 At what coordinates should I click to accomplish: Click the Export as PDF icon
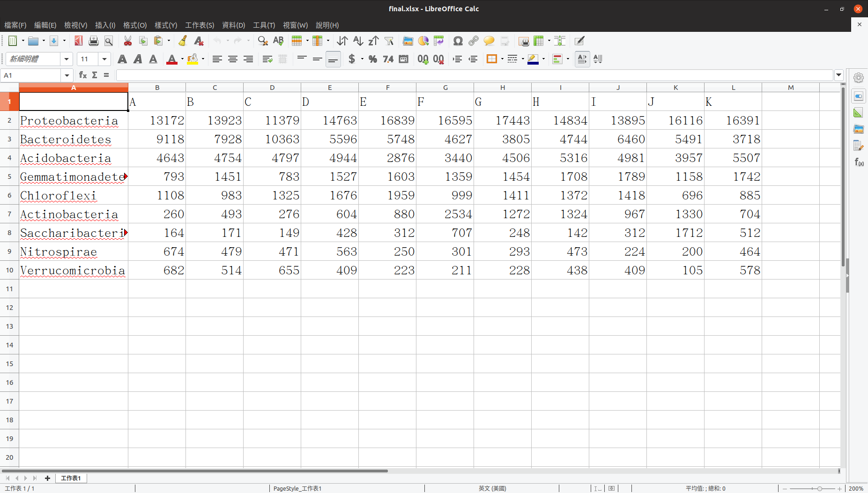coord(78,41)
